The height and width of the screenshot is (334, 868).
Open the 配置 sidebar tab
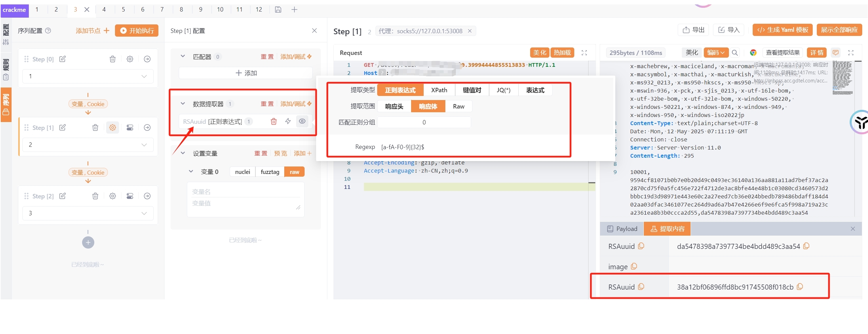[6, 35]
